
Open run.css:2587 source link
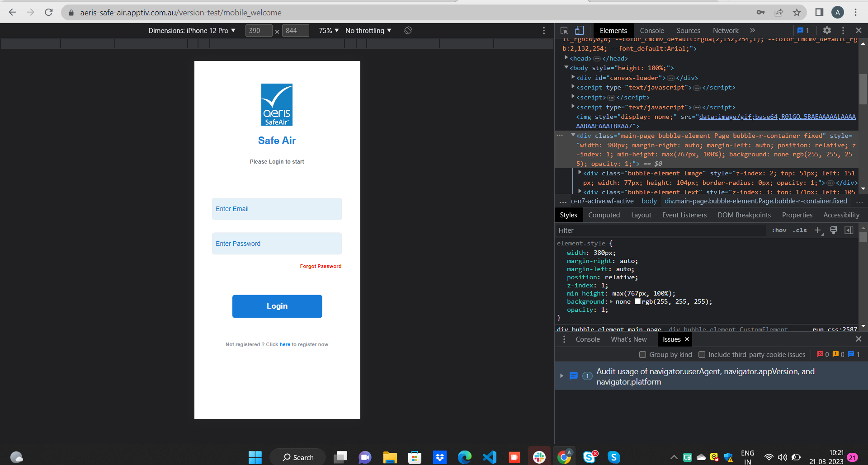(835, 329)
